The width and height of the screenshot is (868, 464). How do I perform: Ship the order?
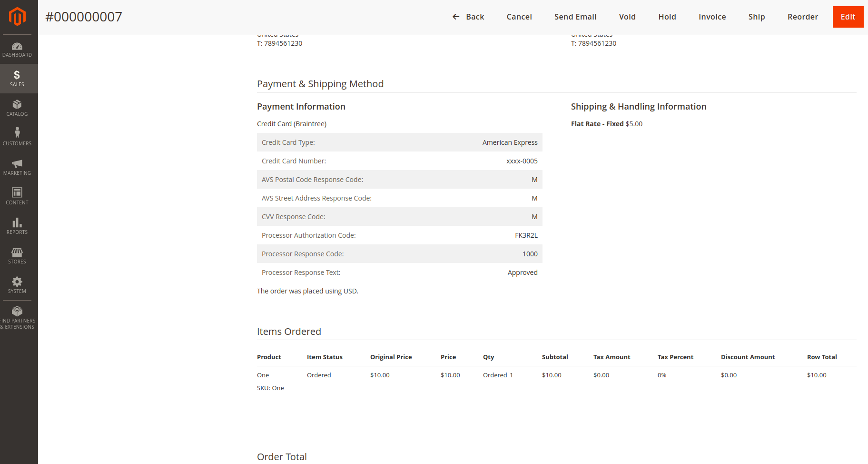(x=757, y=17)
